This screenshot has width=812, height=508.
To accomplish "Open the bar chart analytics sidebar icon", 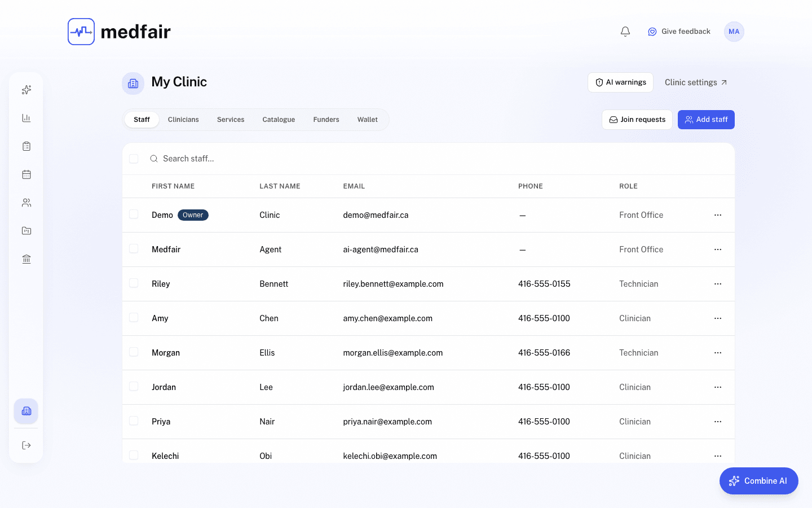I will click(27, 118).
